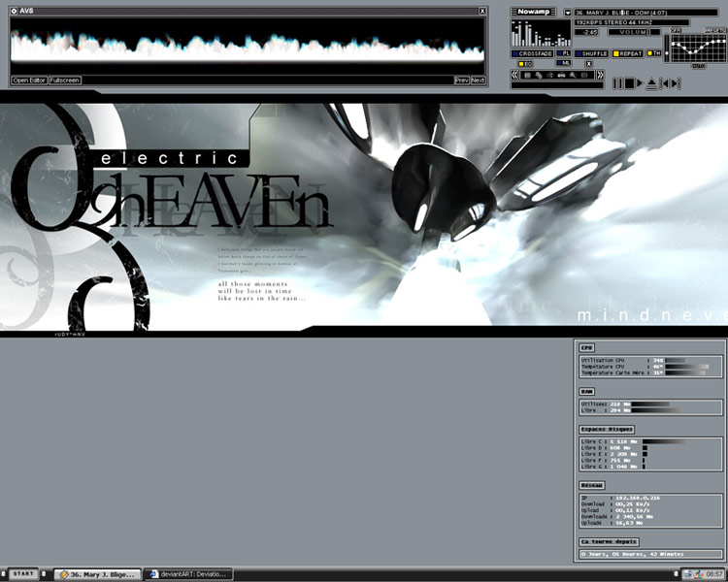
Task: Click the Open Editor button in AVS
Action: [x=29, y=81]
